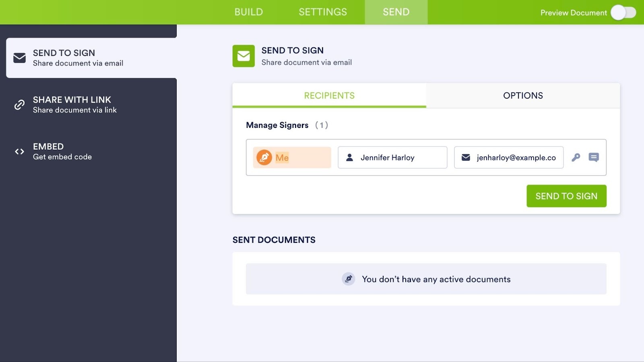Image resolution: width=644 pixels, height=362 pixels.
Task: Select Share With Link in the sidebar
Action: point(72,104)
